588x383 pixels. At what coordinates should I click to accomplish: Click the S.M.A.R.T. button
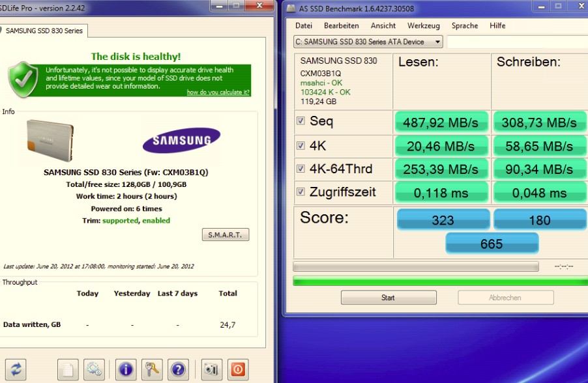pos(226,234)
